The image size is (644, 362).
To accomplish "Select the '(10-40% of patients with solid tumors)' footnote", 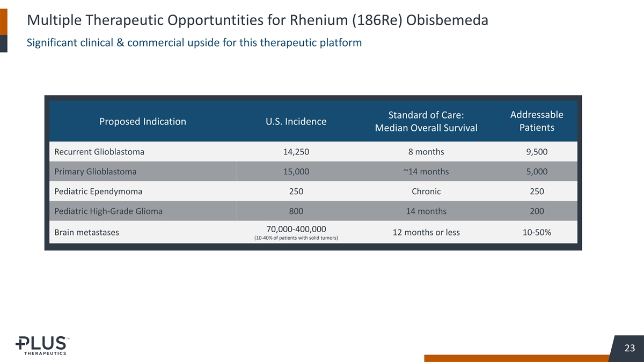I will point(296,238).
